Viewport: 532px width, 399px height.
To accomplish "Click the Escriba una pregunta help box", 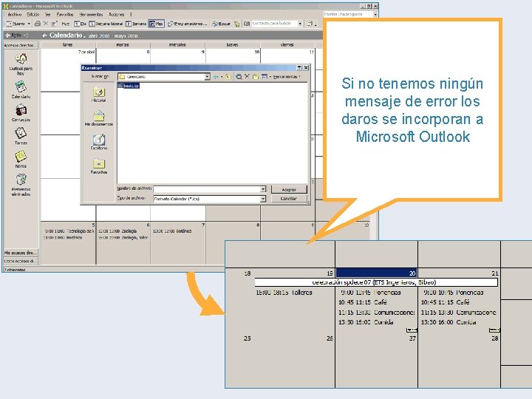I will click(348, 14).
